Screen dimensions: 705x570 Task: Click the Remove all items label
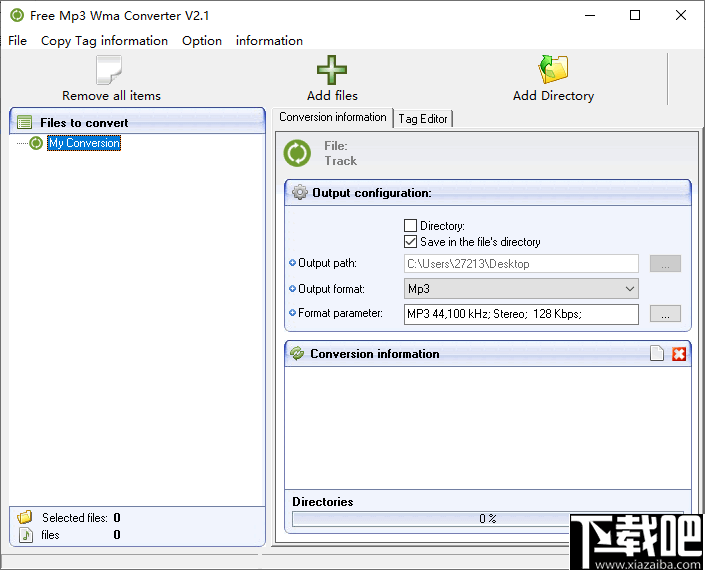[112, 96]
